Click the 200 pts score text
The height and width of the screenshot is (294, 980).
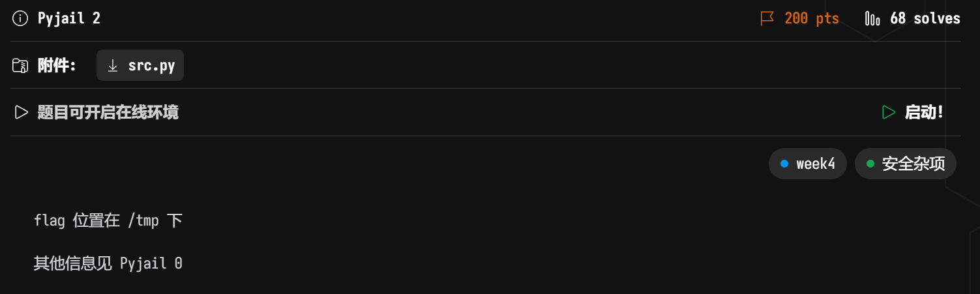coord(812,18)
